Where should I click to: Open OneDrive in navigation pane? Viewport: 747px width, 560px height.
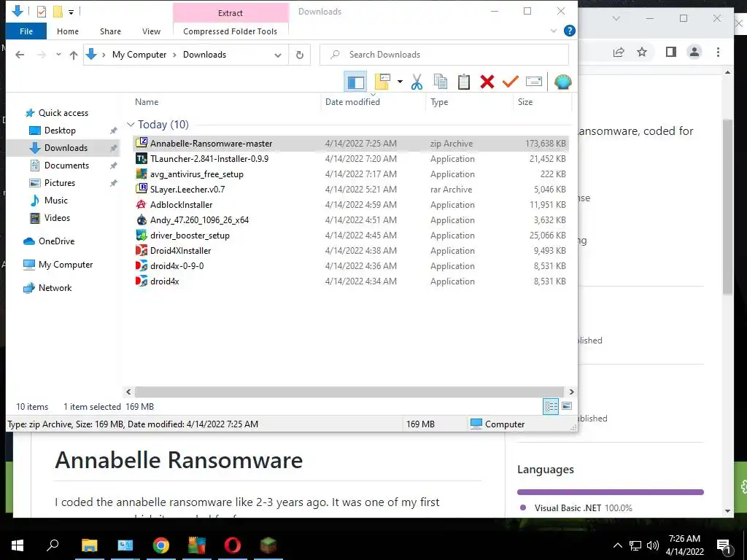point(56,241)
